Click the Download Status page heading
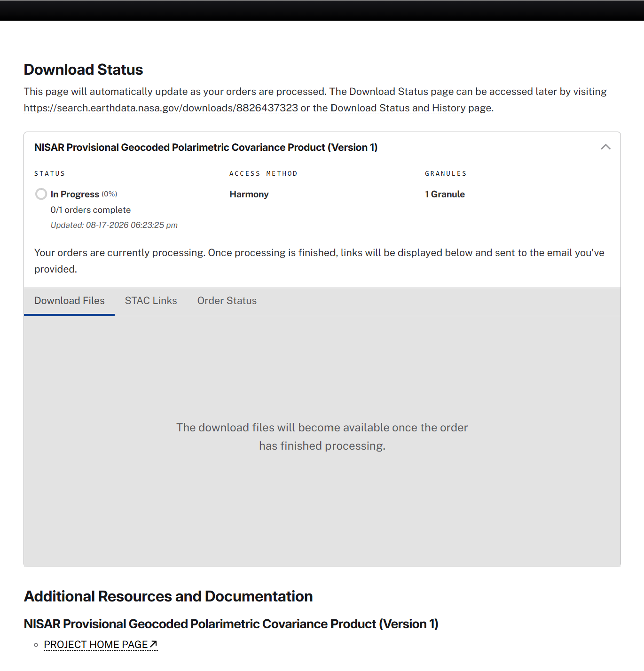This screenshot has width=644, height=671. [x=84, y=70]
